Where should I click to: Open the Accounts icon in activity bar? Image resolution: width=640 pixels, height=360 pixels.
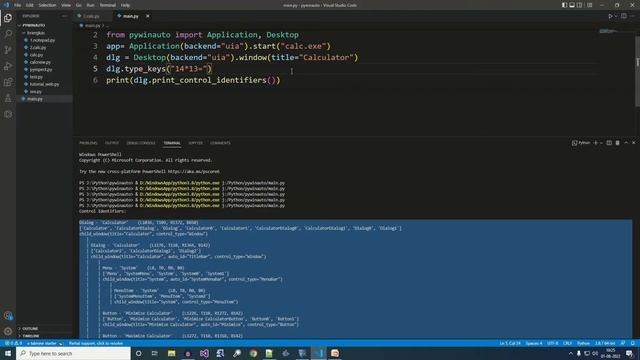tap(8, 316)
